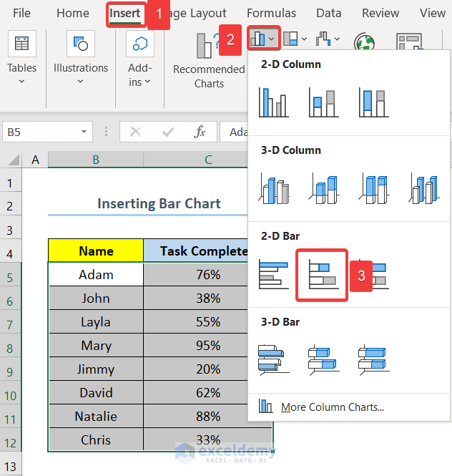Select the 3-D Stacked Column chart
Screen dimensions: 452x476
coord(323,188)
